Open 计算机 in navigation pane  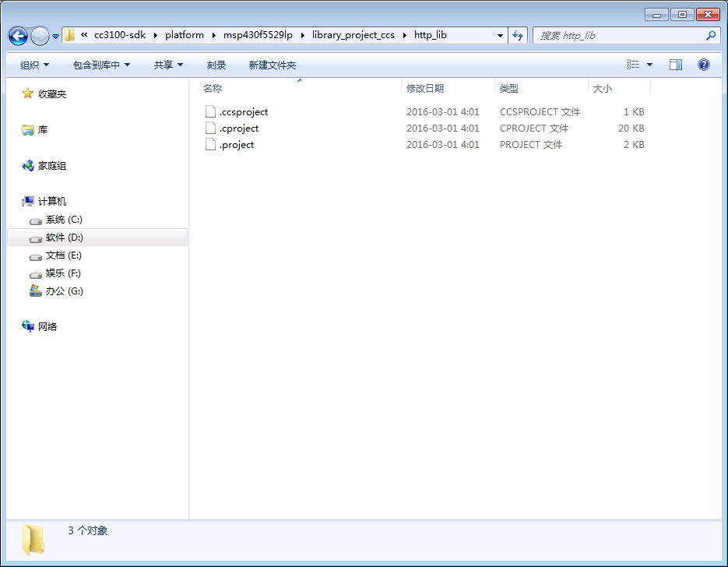(52, 202)
